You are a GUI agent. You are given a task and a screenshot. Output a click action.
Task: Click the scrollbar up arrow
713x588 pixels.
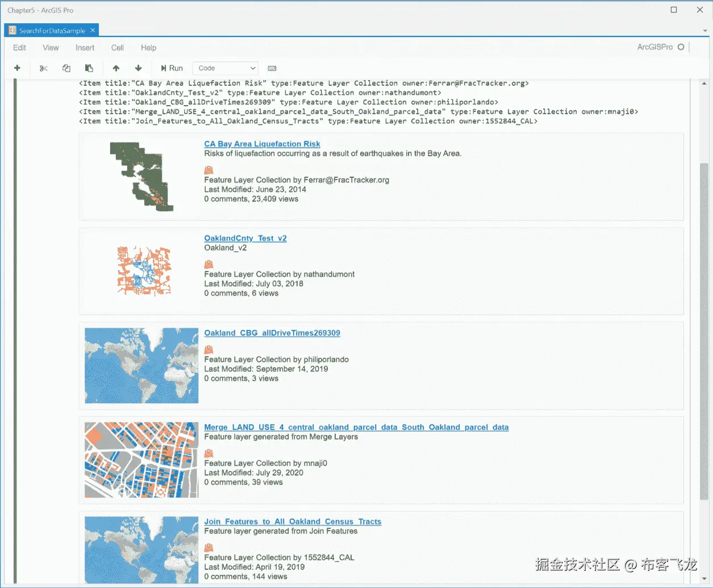(x=704, y=84)
